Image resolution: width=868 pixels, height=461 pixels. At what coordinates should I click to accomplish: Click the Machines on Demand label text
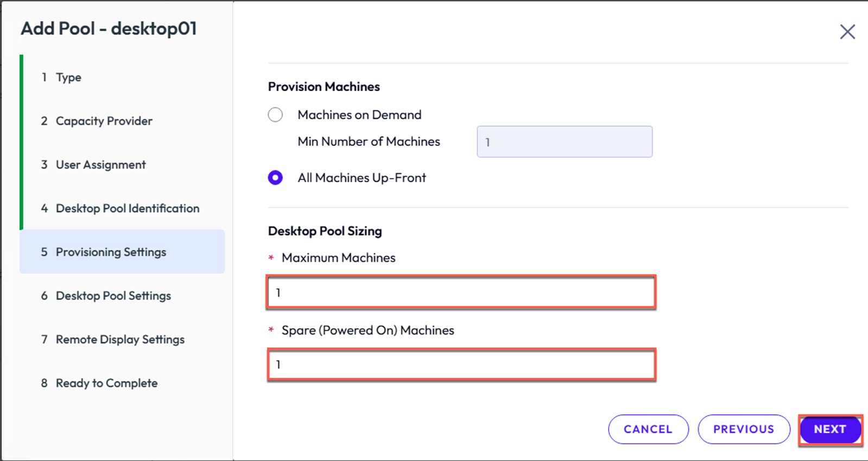(x=359, y=115)
